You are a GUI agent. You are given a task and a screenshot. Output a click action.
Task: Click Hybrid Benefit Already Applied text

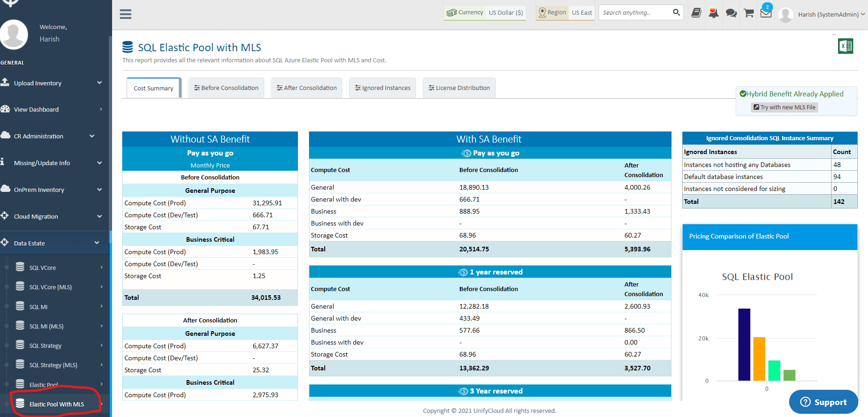[795, 94]
